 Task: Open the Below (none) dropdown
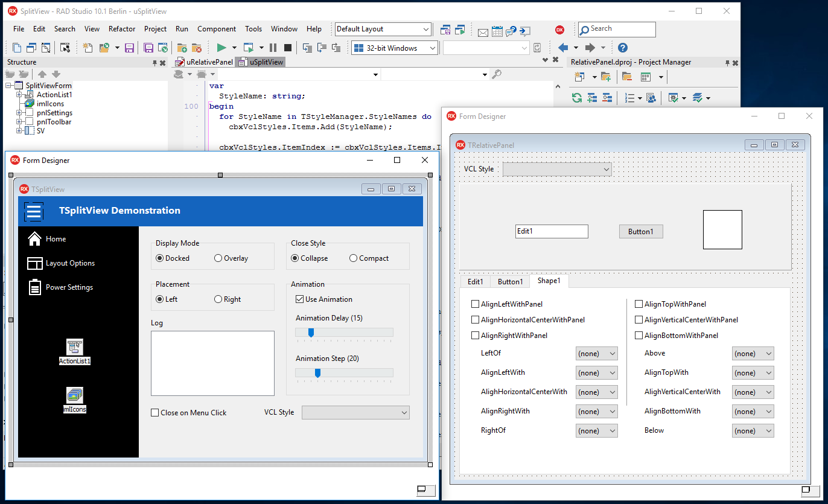pyautogui.click(x=753, y=431)
